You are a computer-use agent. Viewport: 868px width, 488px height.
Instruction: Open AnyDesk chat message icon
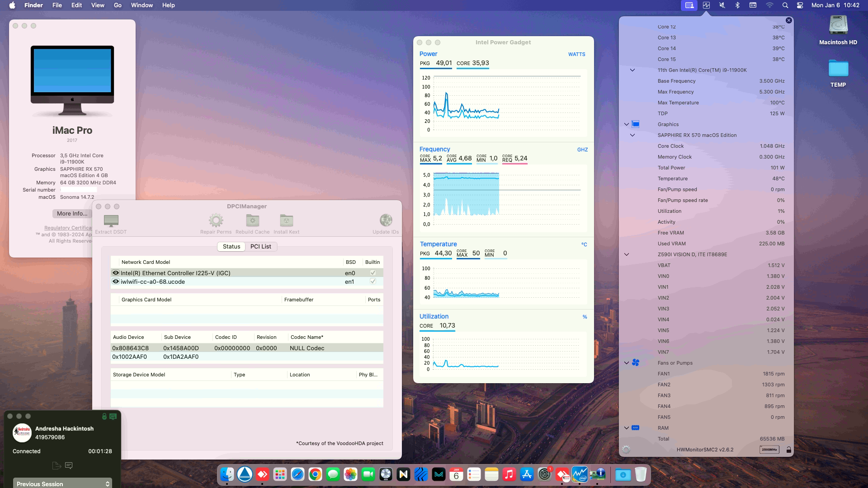pos(69,465)
